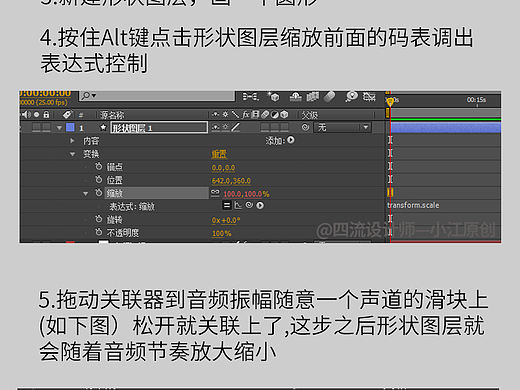Toggle the auto-keyframe icon in toolbar
This screenshot has height=390, width=520.
369,97
